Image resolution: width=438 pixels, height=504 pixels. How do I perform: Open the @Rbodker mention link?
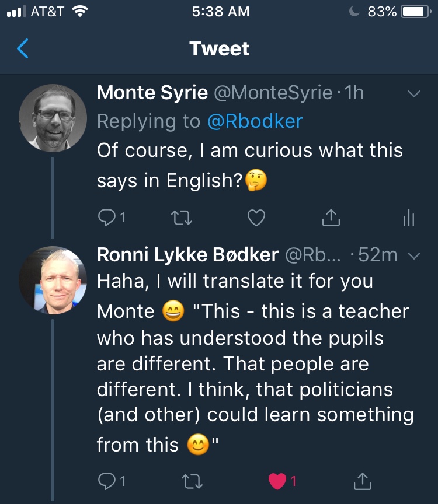tap(255, 121)
